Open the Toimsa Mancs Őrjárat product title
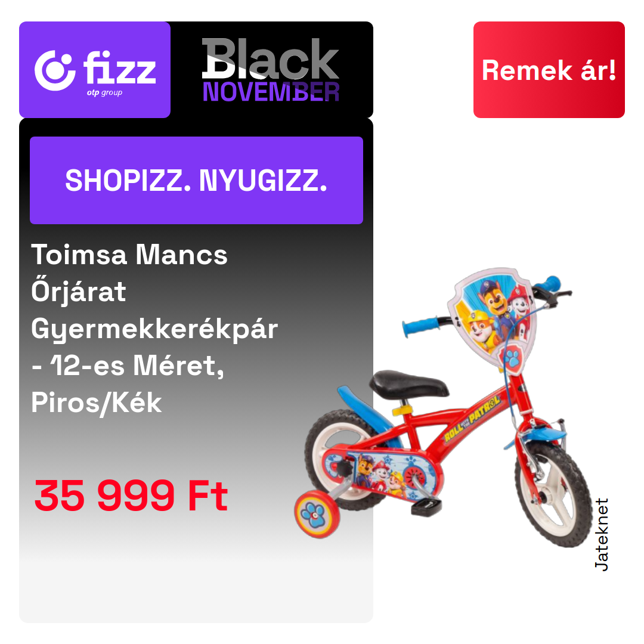The image size is (644, 644). [154, 328]
